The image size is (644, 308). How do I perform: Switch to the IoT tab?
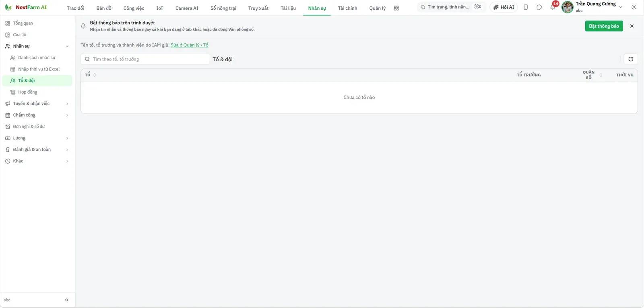pos(160,8)
